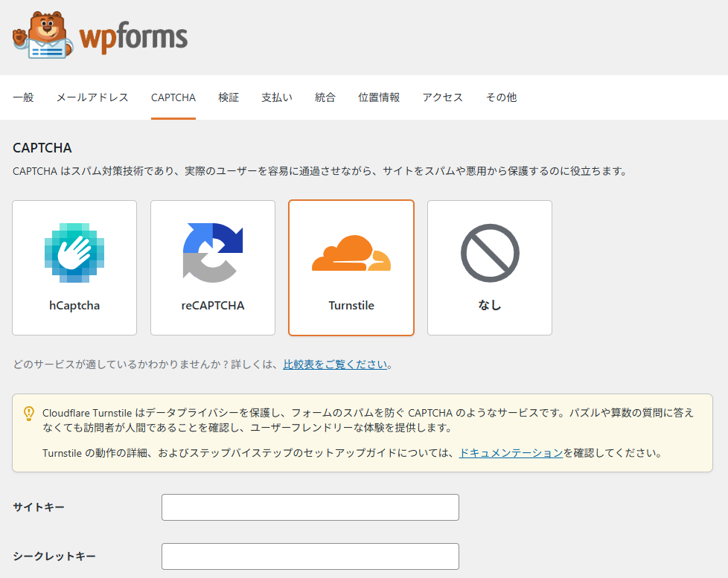Open the 一般 tab
Screen dimensions: 728x578
tap(23, 97)
